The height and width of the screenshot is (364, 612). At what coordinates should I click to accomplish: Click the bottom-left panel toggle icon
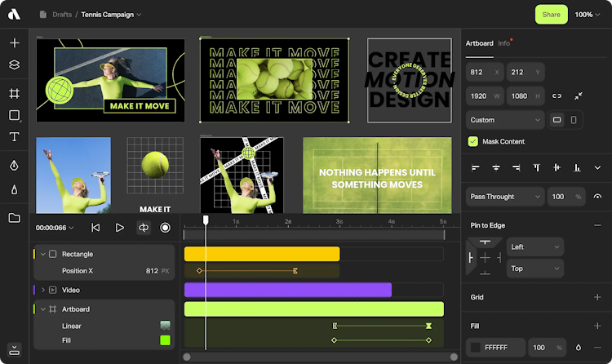[15, 349]
